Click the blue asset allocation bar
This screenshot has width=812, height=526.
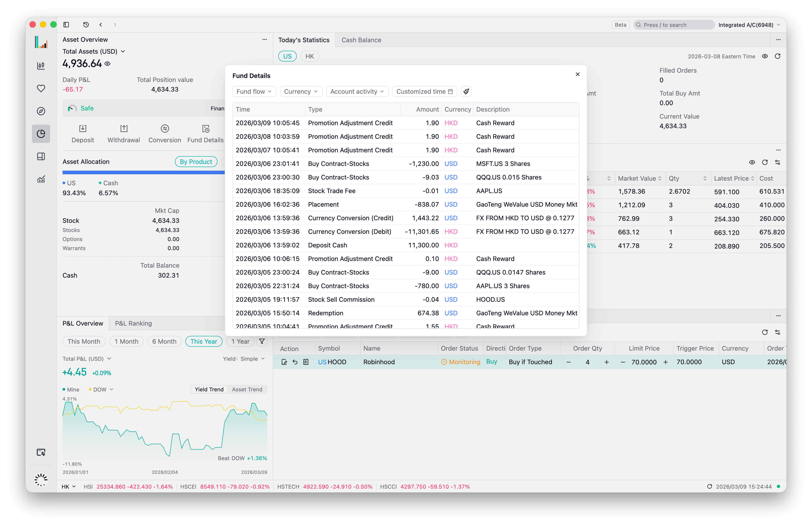coord(143,172)
